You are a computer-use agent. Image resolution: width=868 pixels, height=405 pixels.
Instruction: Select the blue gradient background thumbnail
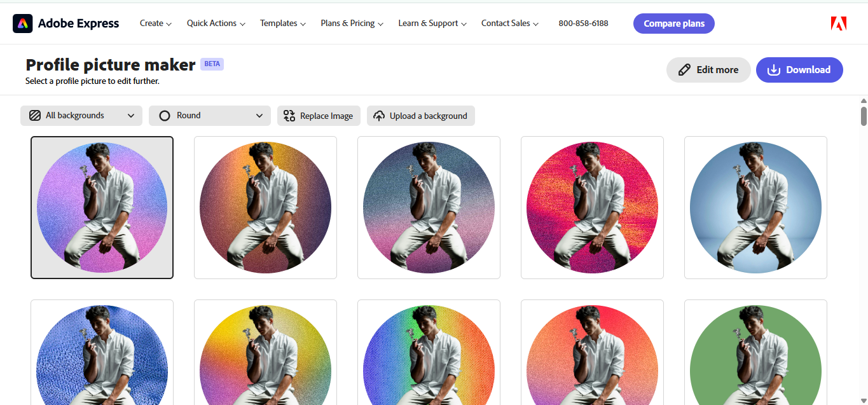coord(755,207)
